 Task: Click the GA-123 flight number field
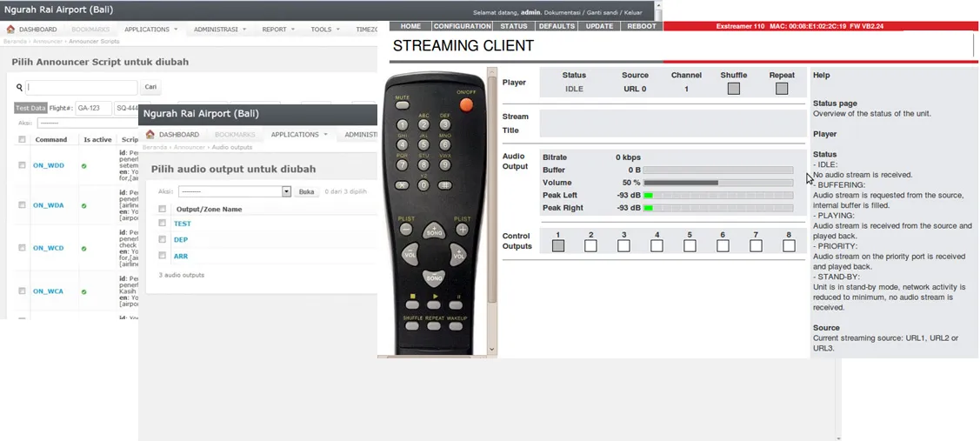93,108
